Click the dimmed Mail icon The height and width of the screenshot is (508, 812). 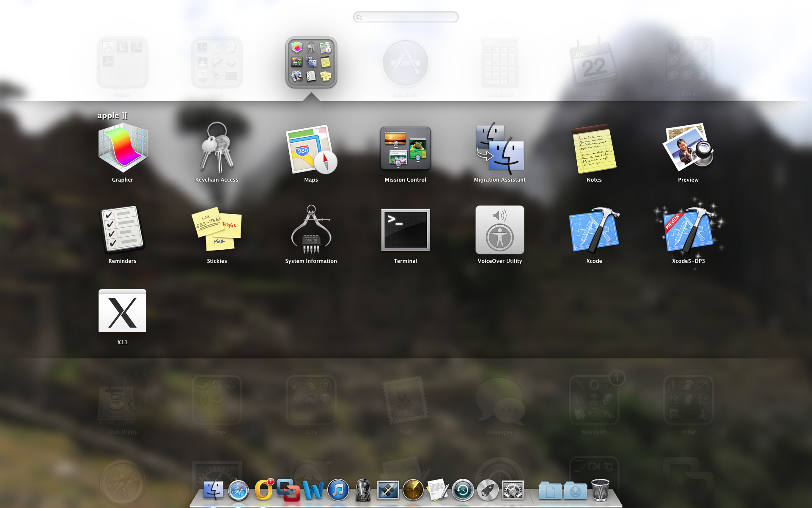point(406,400)
